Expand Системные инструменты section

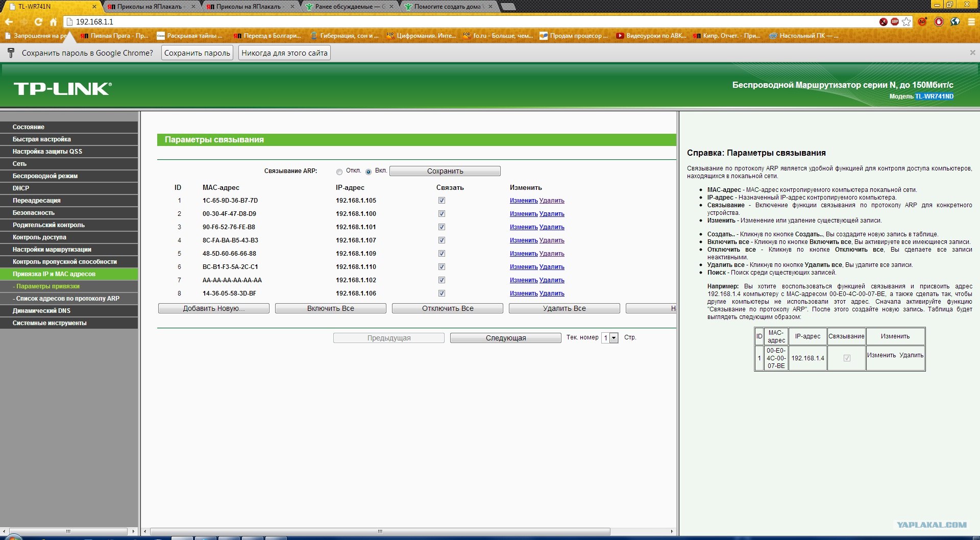point(69,323)
